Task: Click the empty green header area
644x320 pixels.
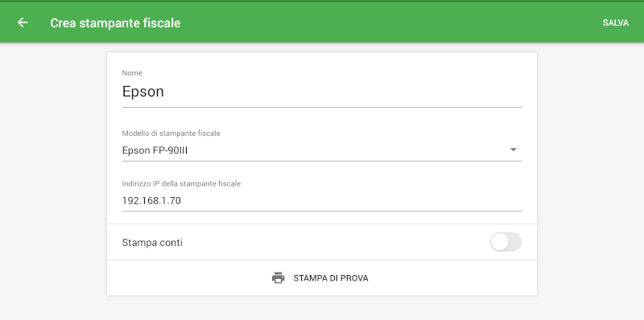Action: pos(390,23)
